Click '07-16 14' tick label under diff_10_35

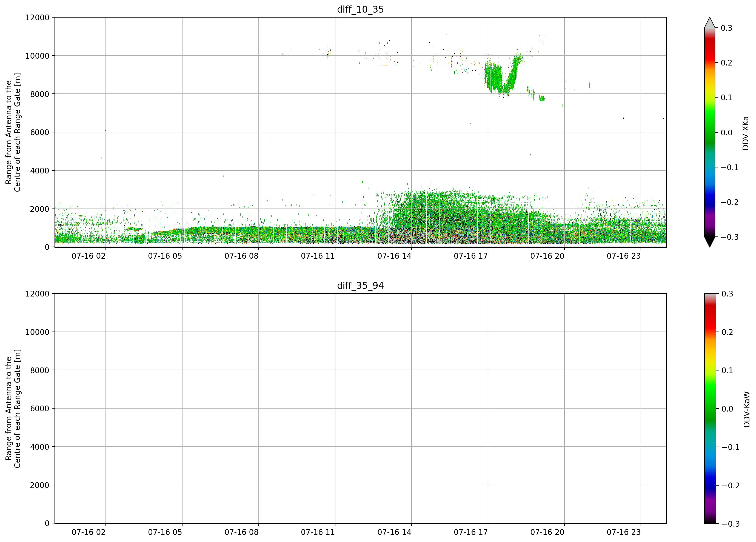394,256
